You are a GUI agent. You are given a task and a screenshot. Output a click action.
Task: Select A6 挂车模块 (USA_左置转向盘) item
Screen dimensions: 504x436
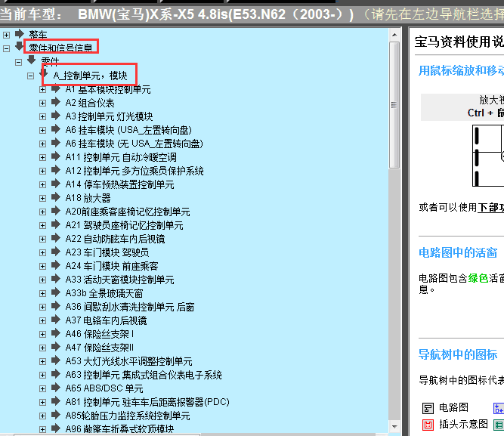(x=128, y=130)
